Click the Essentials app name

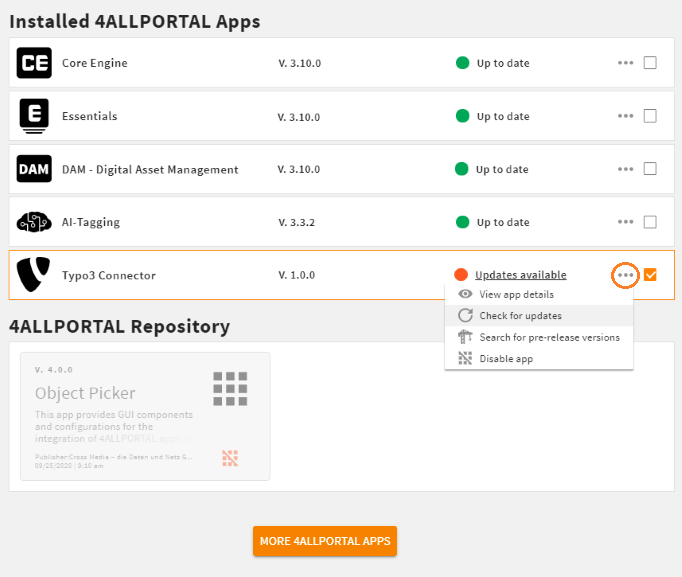pyautogui.click(x=90, y=116)
